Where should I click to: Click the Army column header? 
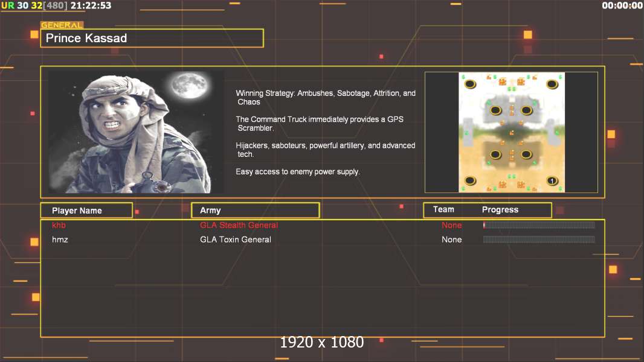click(256, 211)
